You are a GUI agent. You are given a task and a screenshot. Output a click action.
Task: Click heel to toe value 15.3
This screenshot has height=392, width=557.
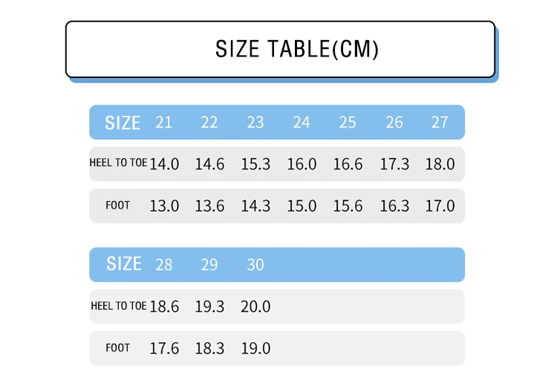point(255,164)
